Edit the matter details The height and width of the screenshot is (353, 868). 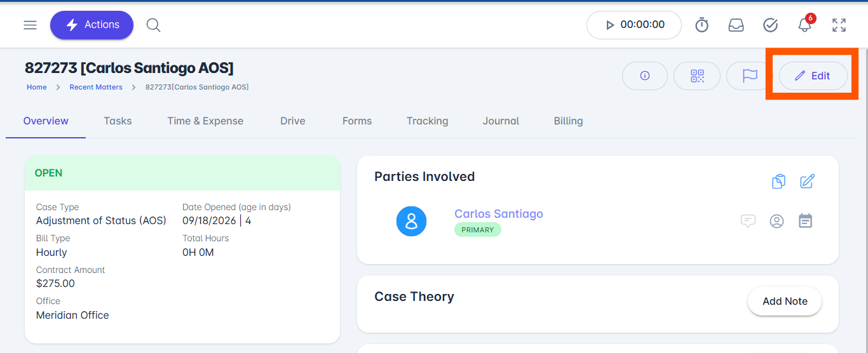click(x=813, y=76)
